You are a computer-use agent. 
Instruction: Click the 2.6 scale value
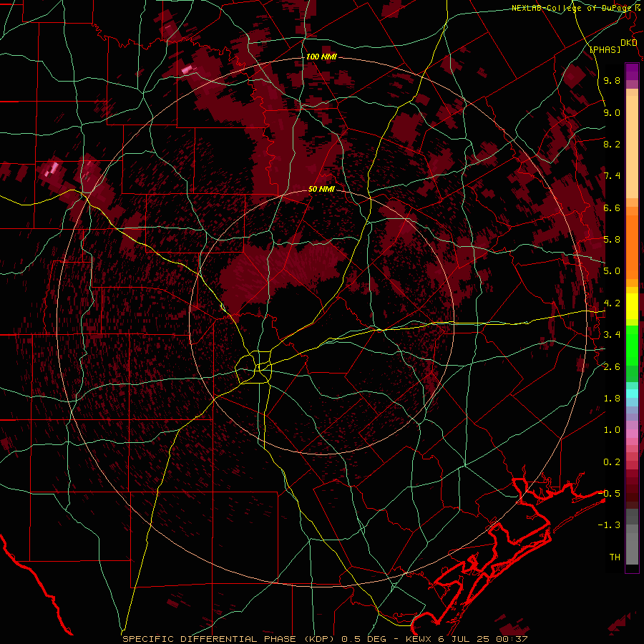tap(612, 367)
